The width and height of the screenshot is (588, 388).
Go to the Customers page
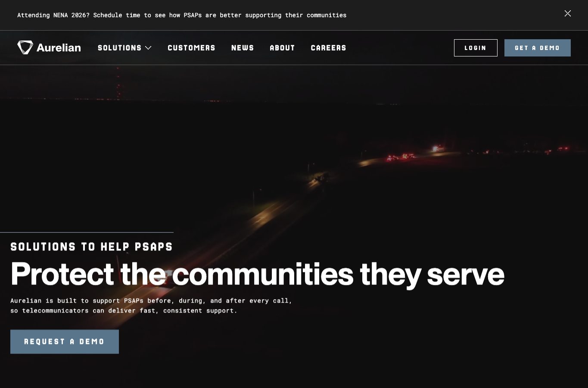(191, 48)
